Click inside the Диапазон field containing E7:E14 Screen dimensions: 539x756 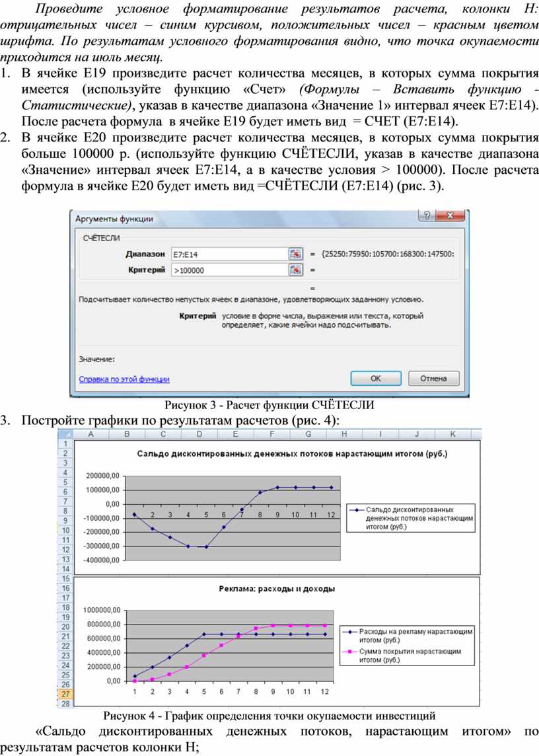[x=229, y=254]
